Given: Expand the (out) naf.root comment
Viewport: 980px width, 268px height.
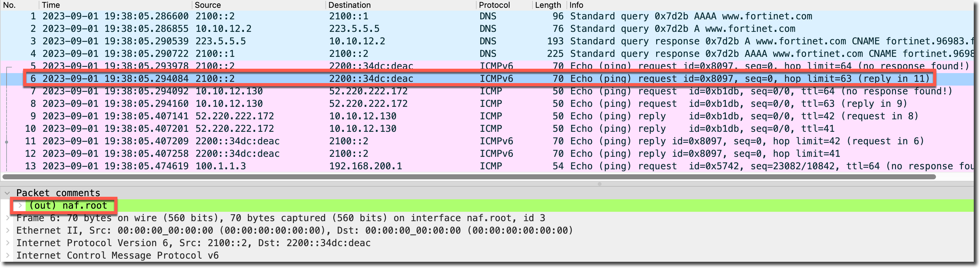Looking at the screenshot, I should pyautogui.click(x=20, y=206).
